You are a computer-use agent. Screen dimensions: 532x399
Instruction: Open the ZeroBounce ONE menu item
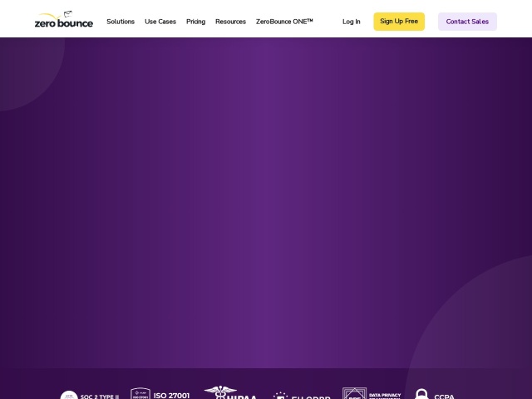coord(284,22)
